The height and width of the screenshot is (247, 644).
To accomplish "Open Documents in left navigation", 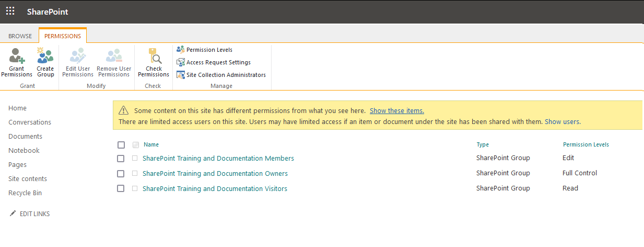I will click(x=26, y=136).
